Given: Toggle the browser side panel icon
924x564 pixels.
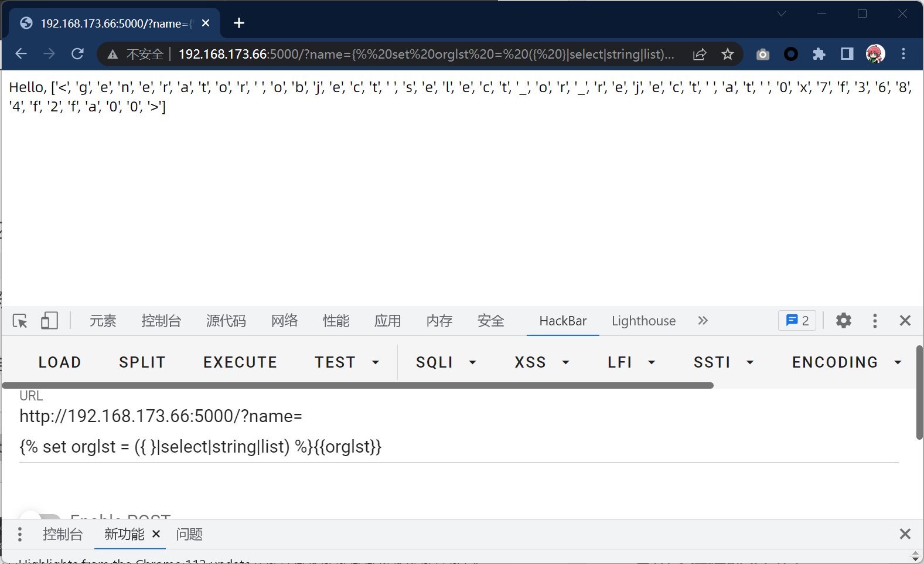Looking at the screenshot, I should coord(847,55).
